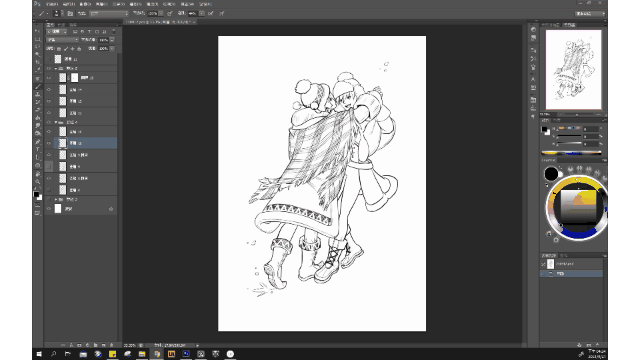The width and height of the screenshot is (640, 360).
Task: Select the Magic Wand quick selection tool
Action: tap(38, 54)
